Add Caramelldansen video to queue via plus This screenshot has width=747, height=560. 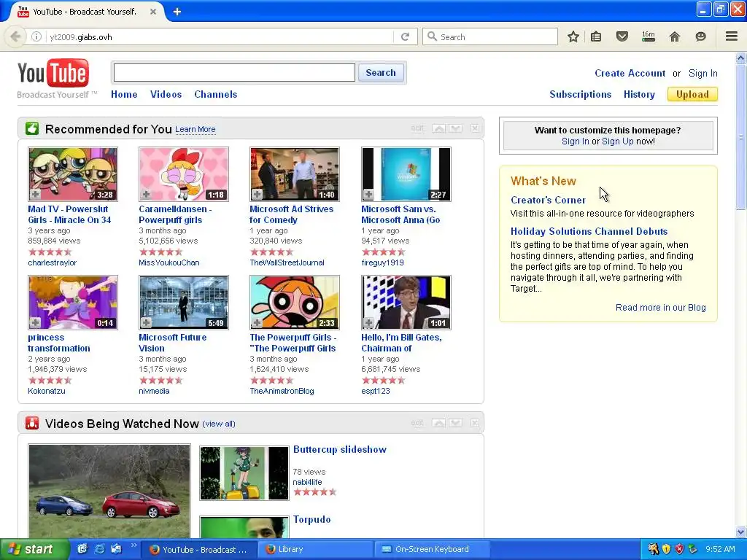[x=146, y=194]
